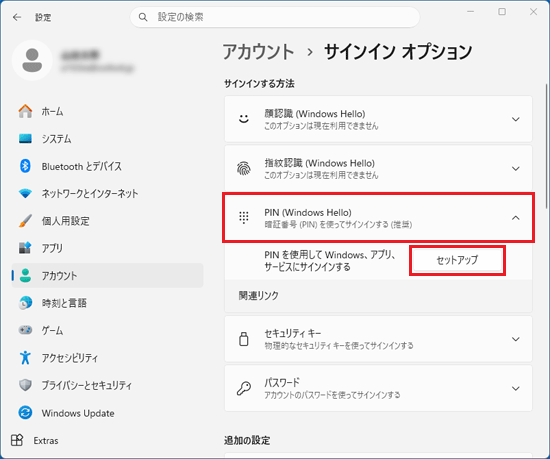
Task: Click the PIN (Windows Hello) title
Action: click(x=308, y=212)
